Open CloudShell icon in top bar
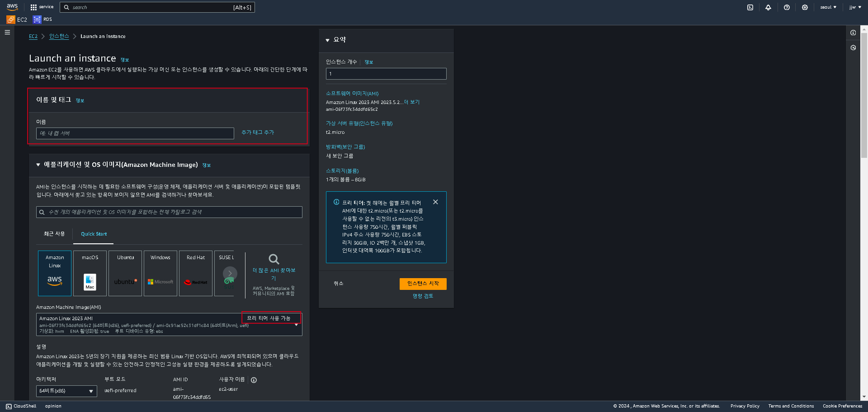 click(x=750, y=7)
